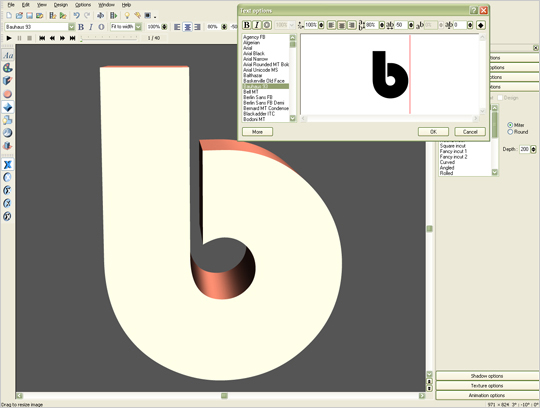
Task: Open the Texture options panel
Action: pos(487,385)
